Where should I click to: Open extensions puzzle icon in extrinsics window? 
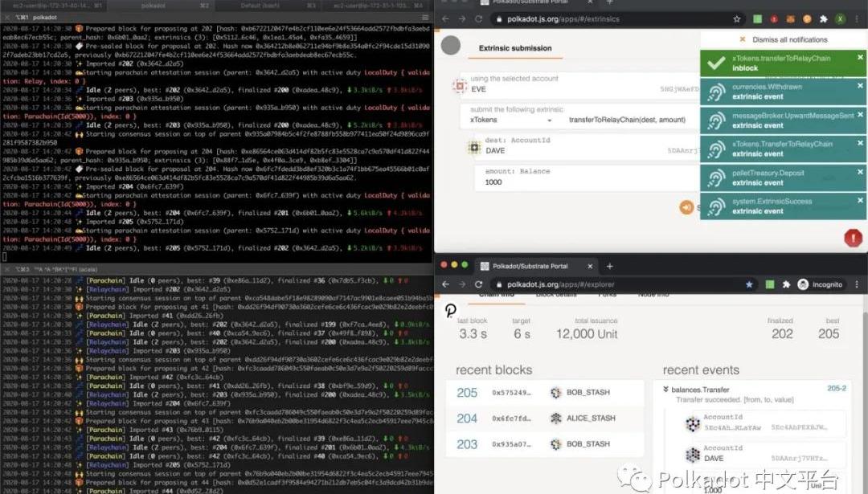tap(824, 18)
